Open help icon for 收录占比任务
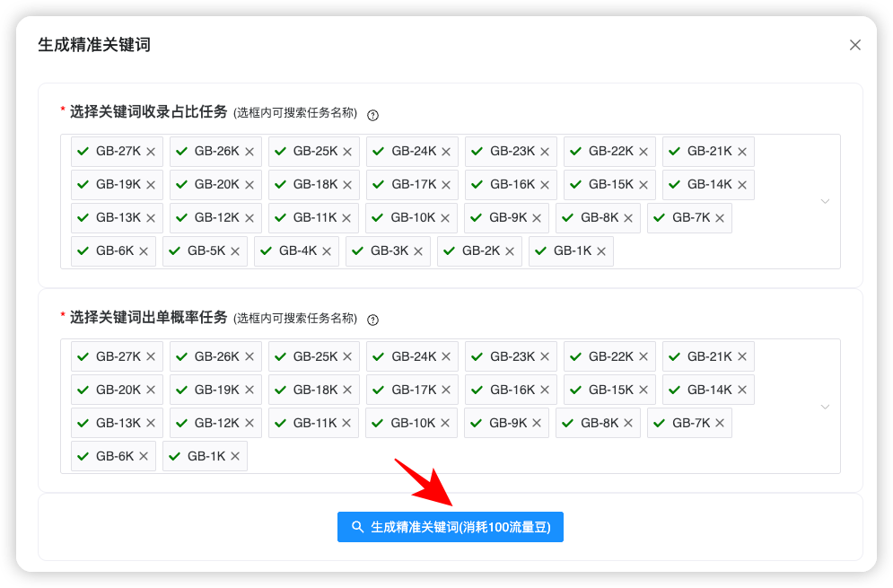Viewport: 893px width, 588px height. (372, 115)
